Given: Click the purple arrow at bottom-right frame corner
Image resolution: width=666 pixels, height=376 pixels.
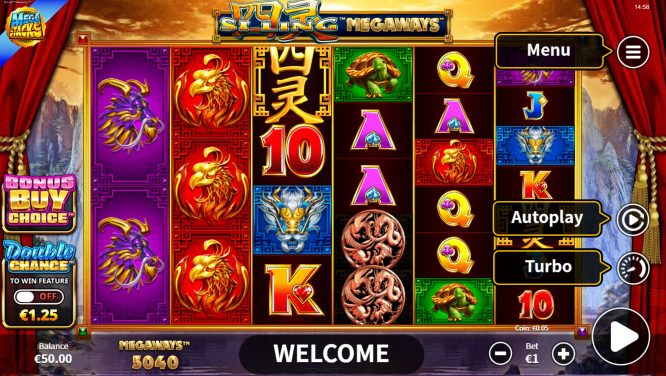Looking at the screenshot, I should 581,331.
